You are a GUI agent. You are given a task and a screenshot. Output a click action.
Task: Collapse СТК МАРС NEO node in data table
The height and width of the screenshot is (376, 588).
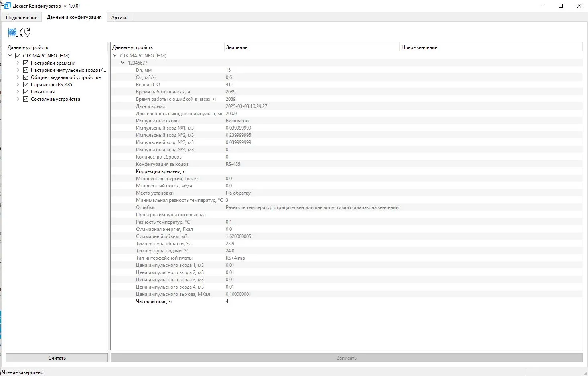click(x=115, y=56)
